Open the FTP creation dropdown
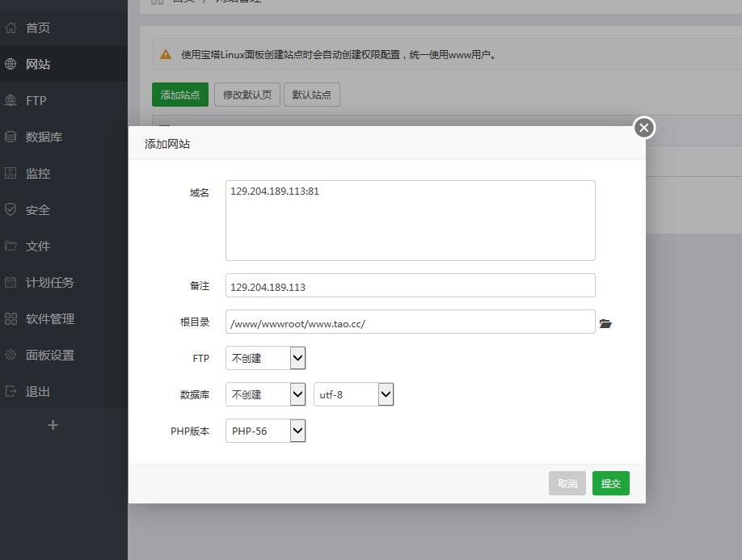The width and height of the screenshot is (742, 560). tap(265, 358)
